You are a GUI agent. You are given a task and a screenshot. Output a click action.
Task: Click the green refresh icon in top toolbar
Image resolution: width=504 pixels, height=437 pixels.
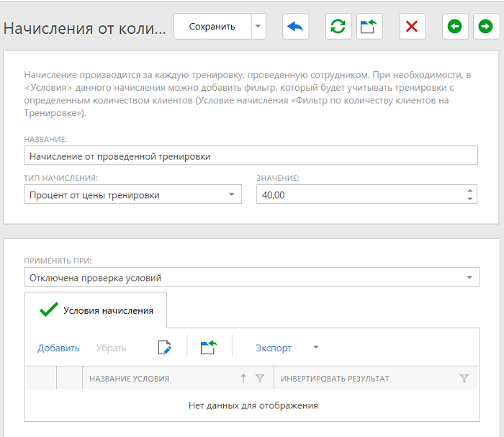click(x=338, y=27)
